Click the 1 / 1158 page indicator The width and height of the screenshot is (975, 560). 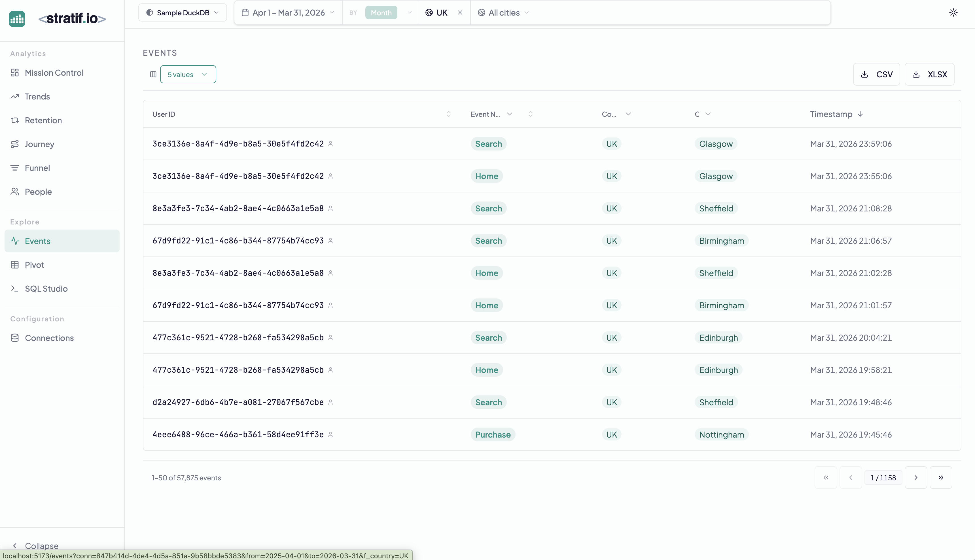click(x=883, y=478)
